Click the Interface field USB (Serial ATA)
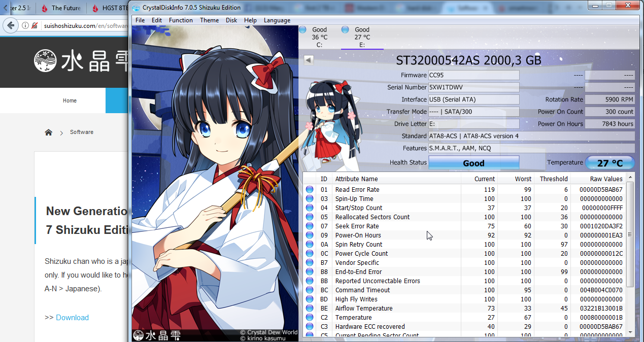Image resolution: width=644 pixels, height=342 pixels. [x=474, y=99]
